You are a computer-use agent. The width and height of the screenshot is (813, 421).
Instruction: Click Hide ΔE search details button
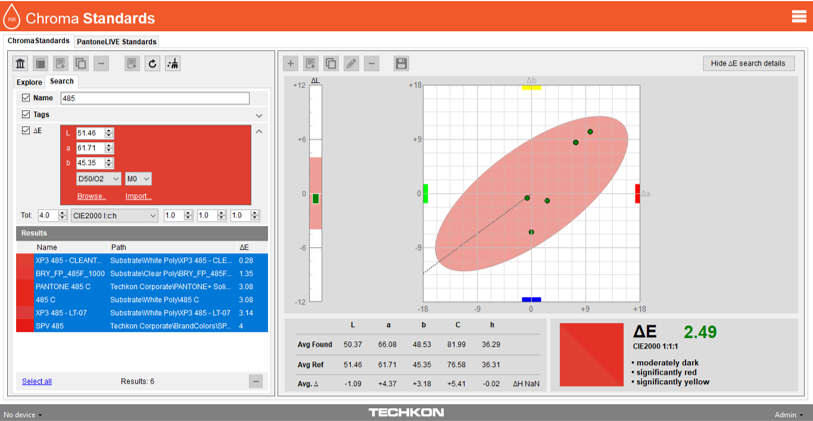pos(748,63)
